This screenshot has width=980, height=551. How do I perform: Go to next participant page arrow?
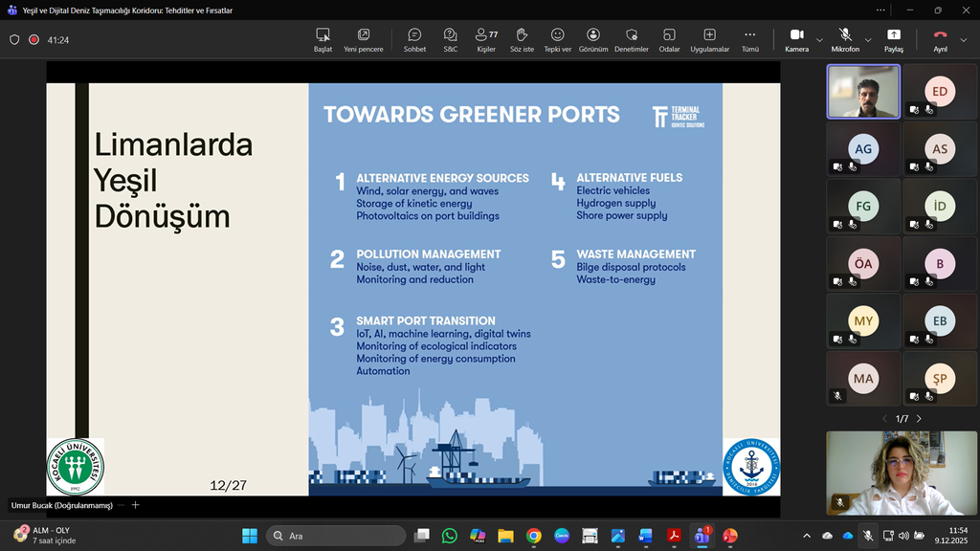click(920, 419)
